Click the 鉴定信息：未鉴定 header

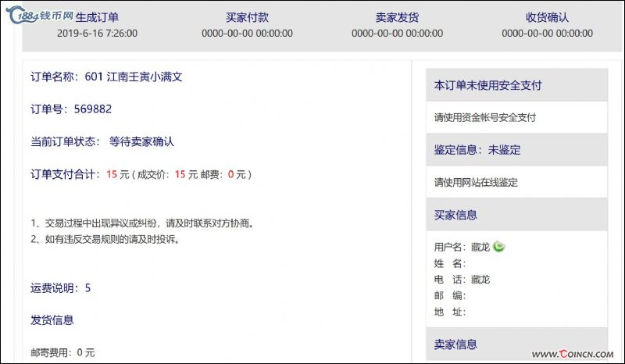[x=477, y=150]
